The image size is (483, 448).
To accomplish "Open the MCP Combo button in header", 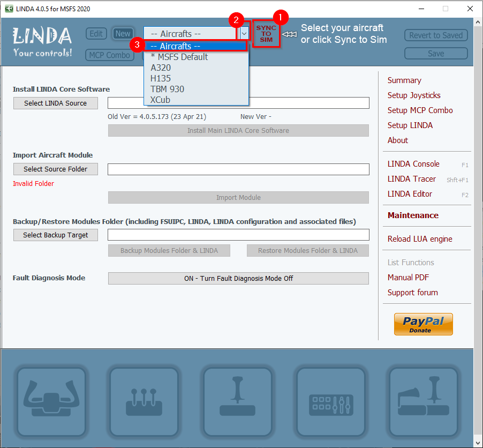I will 110,55.
